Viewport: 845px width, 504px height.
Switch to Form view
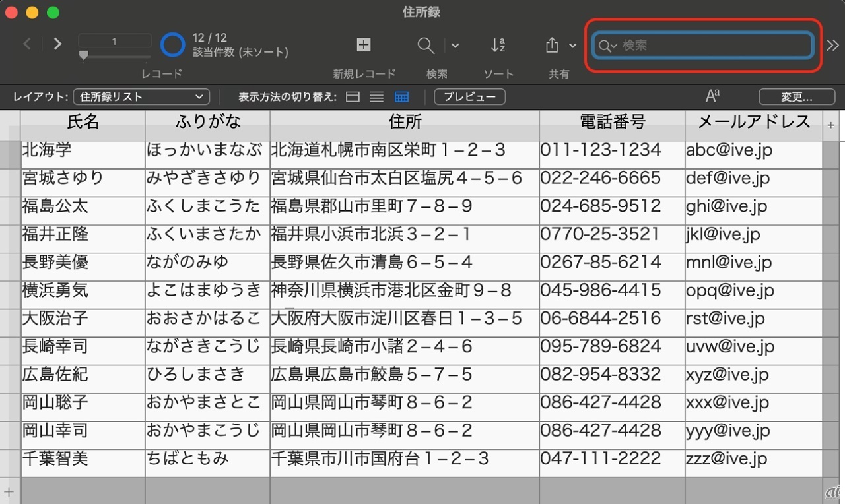click(x=353, y=97)
